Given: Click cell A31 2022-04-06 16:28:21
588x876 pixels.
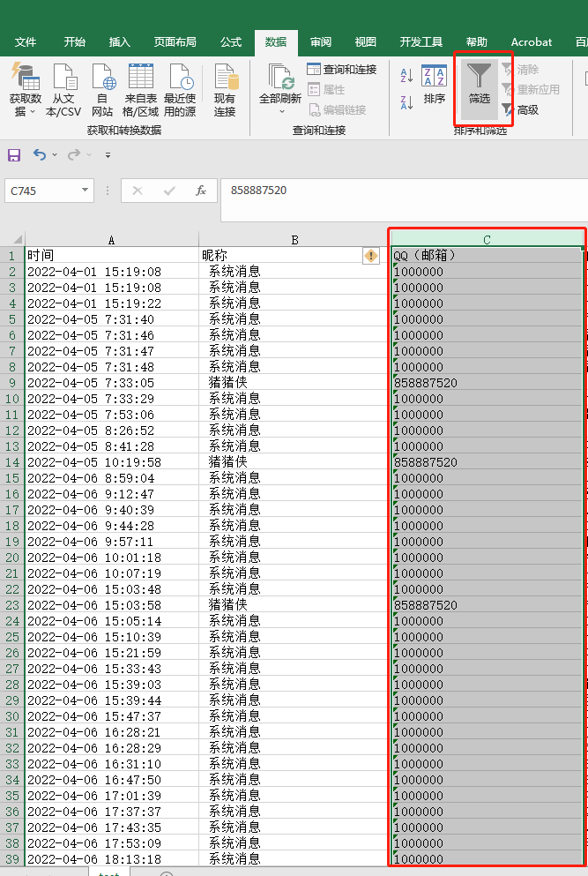Looking at the screenshot, I should tap(112, 732).
